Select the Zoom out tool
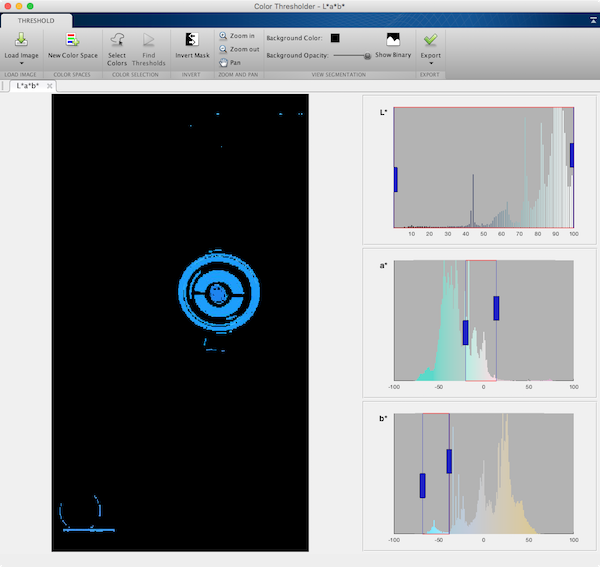This screenshot has height=567, width=600. (x=238, y=49)
